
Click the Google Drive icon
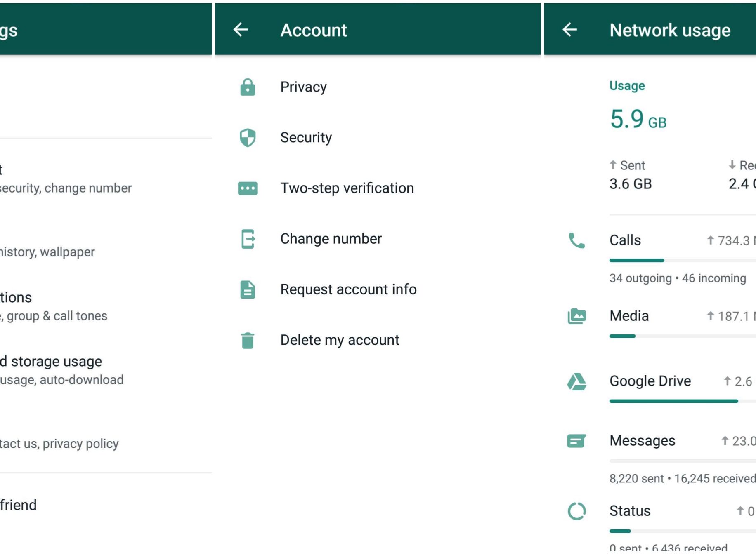(576, 381)
